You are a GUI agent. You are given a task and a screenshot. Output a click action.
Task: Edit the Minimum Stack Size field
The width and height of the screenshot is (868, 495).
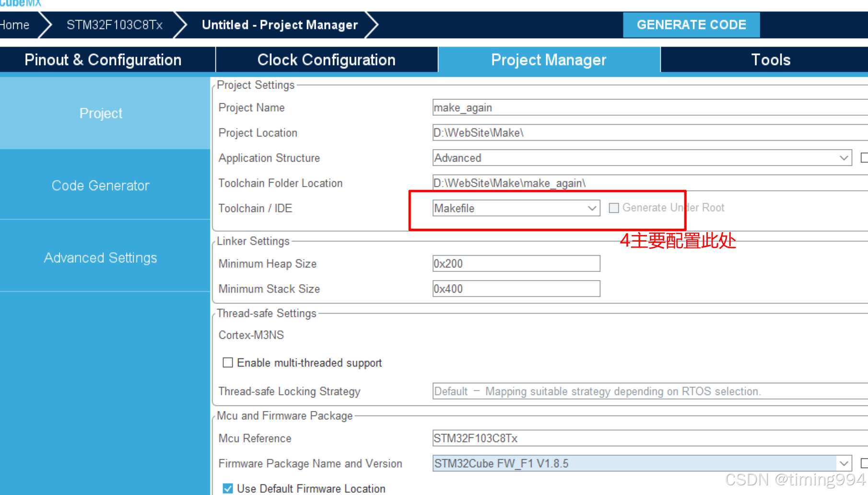tap(516, 289)
